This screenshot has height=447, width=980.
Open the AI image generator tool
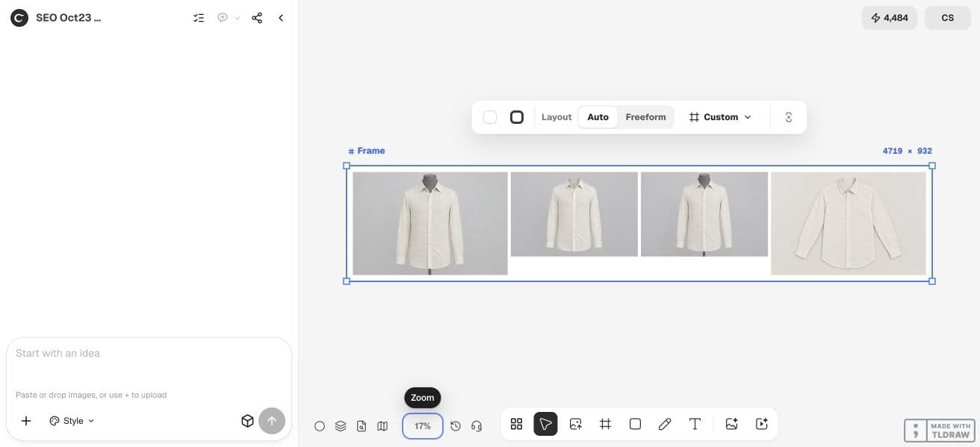pos(732,424)
